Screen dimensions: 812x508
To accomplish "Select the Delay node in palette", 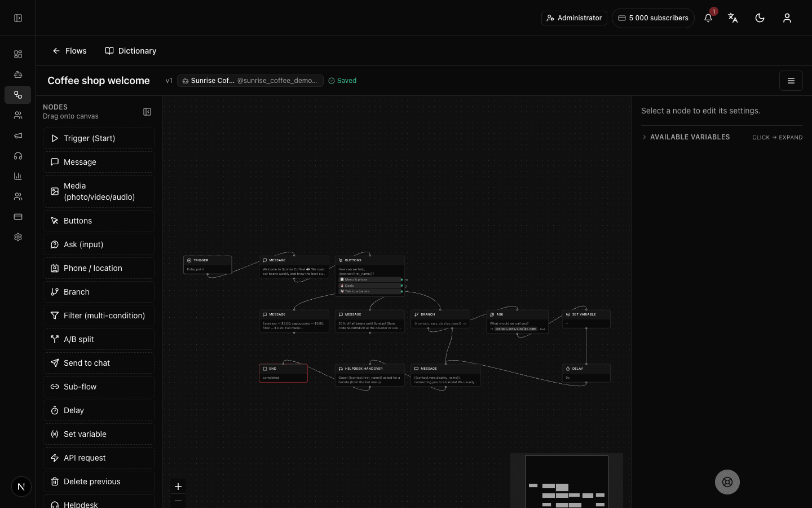I will pos(99,410).
